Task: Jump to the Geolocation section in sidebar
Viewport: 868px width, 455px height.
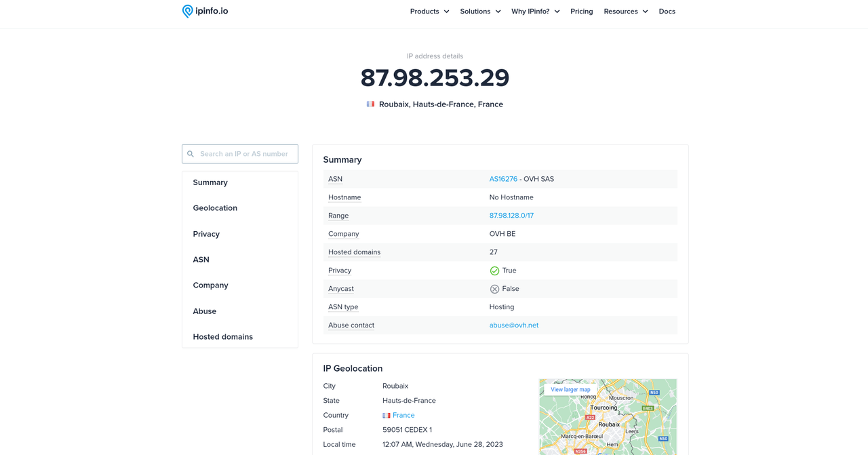Action: [215, 208]
